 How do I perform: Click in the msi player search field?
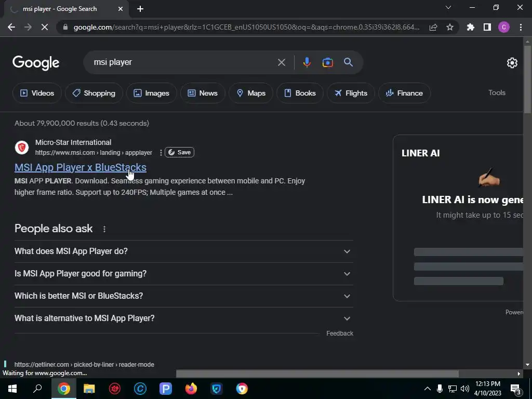[x=183, y=62]
